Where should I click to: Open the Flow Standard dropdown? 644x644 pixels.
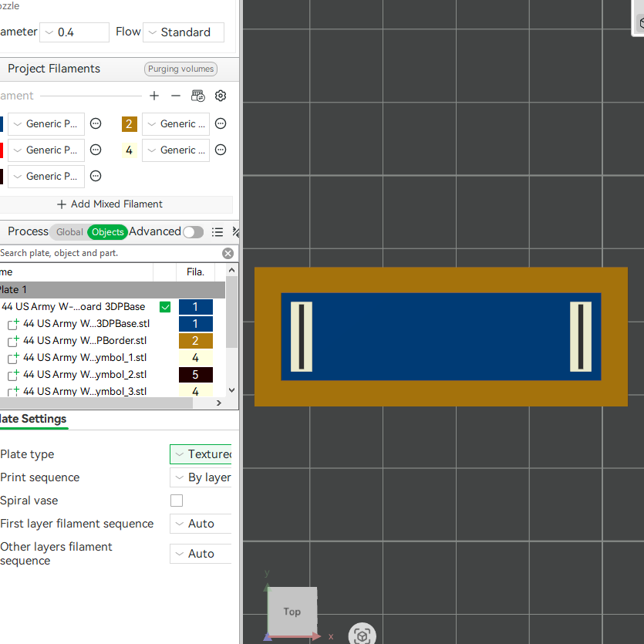click(184, 32)
